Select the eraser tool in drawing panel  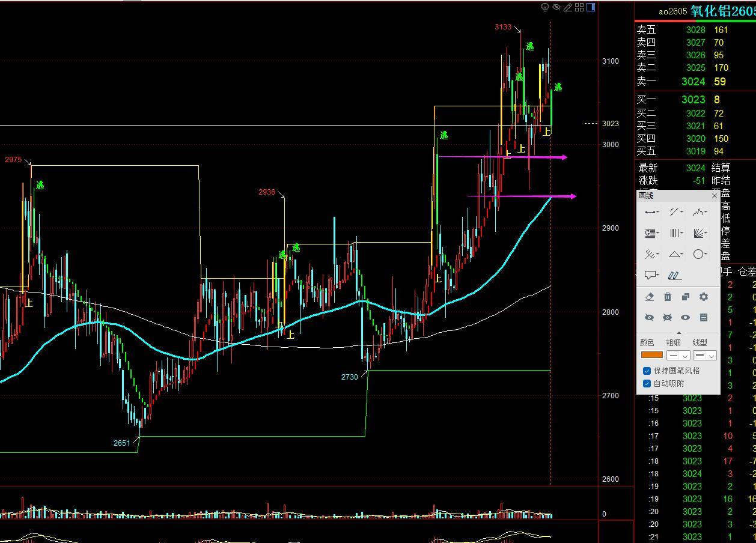[649, 297]
